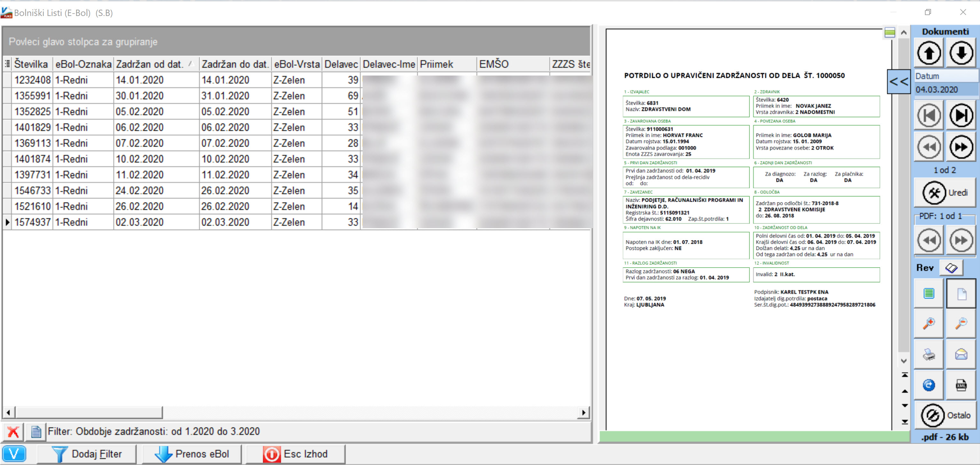Sort by Zadržan od dat. column header

pos(156,64)
